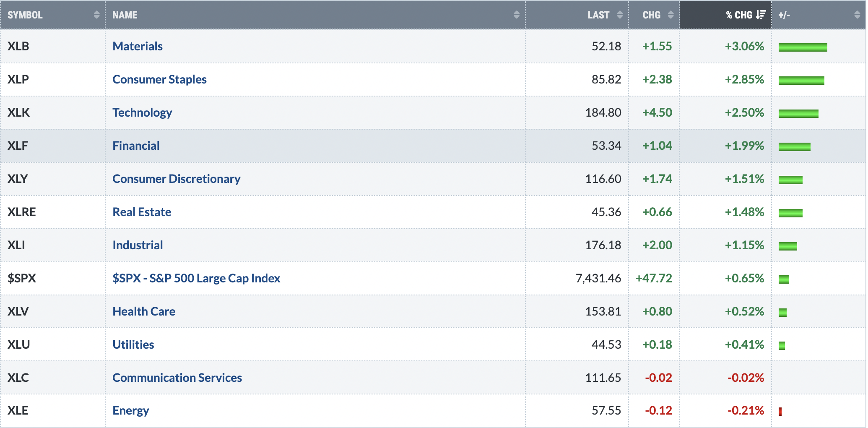Toggle the % CHG descending sort icon
This screenshot has height=428, width=868.
pos(761,15)
